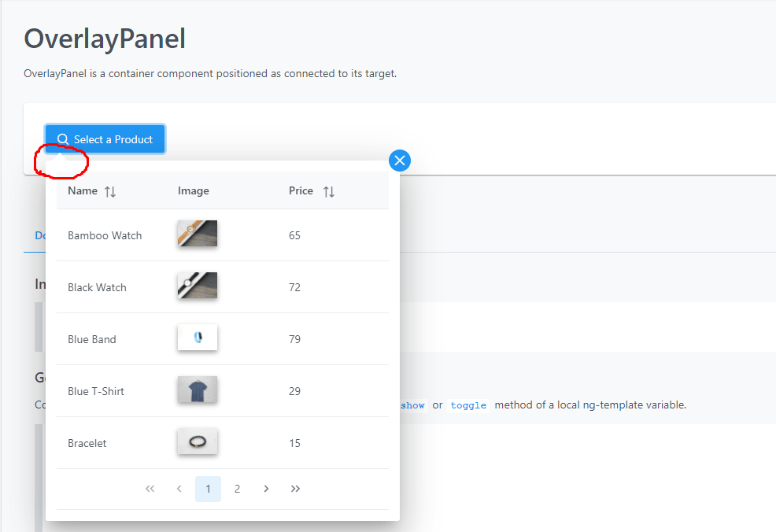Select page 1 in the paginator
Image resolution: width=776 pixels, height=532 pixels.
tap(208, 488)
